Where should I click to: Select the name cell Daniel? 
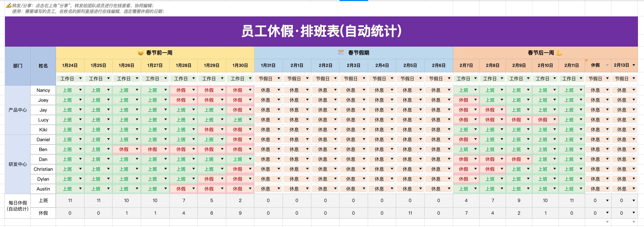(43, 140)
